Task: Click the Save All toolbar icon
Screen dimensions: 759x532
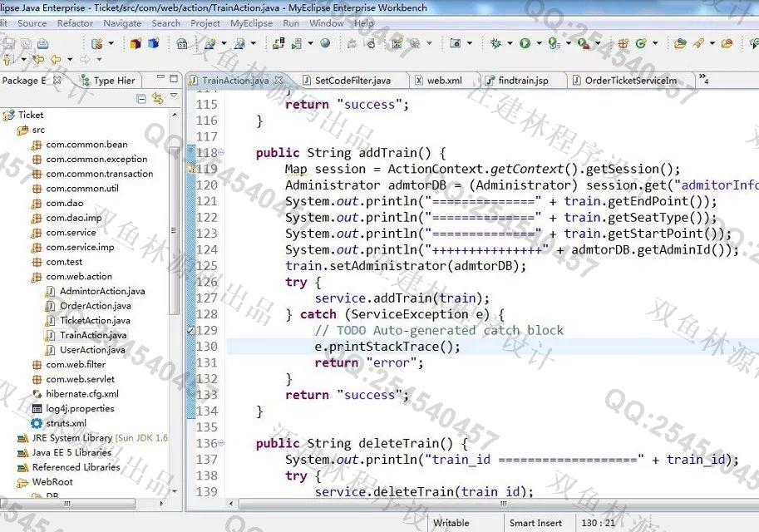Action: click(26, 43)
